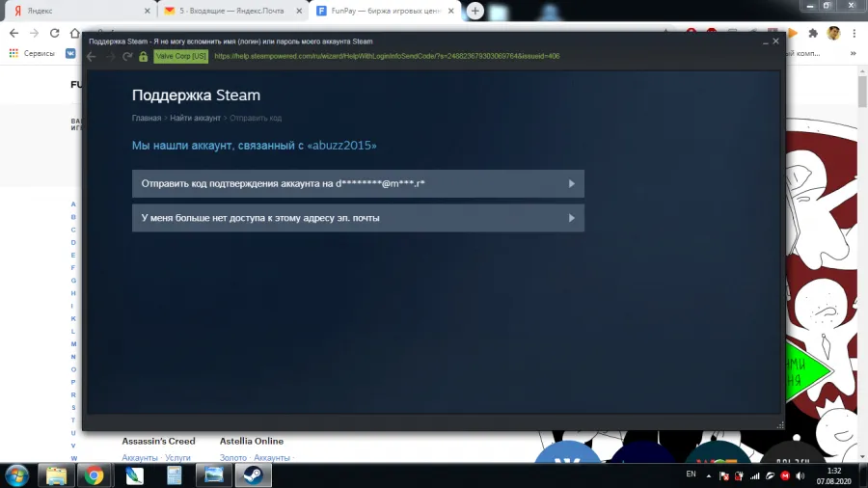The width and height of the screenshot is (868, 488).
Task: Jump to letter A in FunPay index
Action: tap(73, 204)
